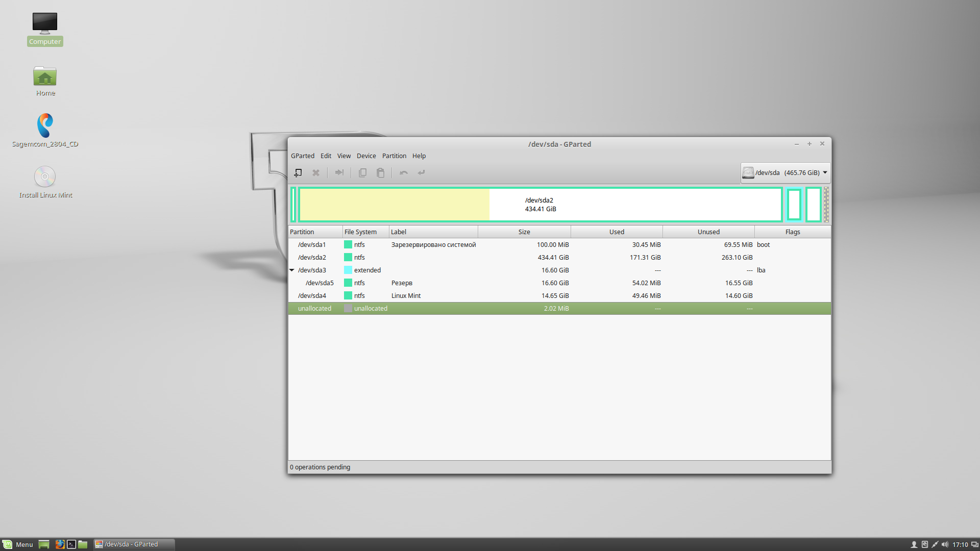980x551 pixels.
Task: Open the Mint Menu in taskbar
Action: [x=18, y=544]
